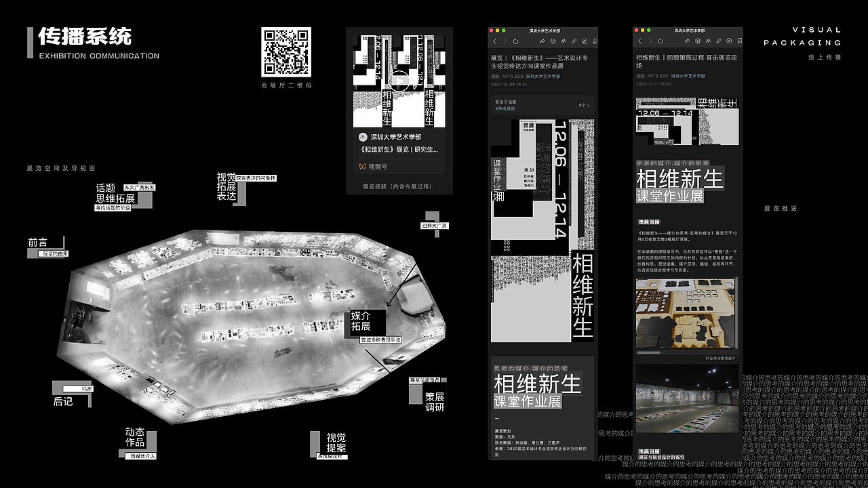This screenshot has width=868, height=488.
Task: Click the 展览推送 label
Action: coord(781,209)
